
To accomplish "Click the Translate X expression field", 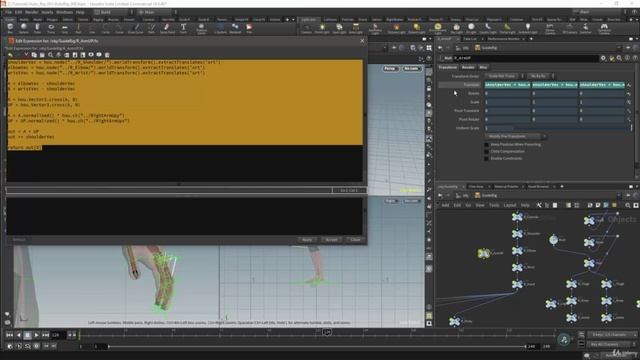I will pyautogui.click(x=507, y=85).
